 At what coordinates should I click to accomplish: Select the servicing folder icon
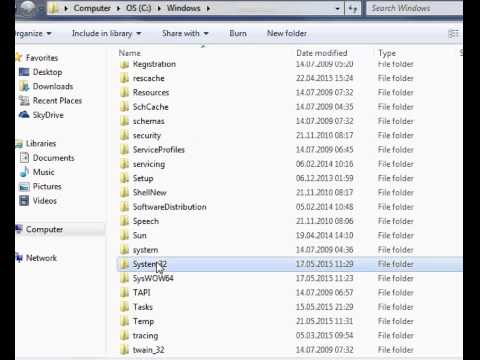click(125, 164)
